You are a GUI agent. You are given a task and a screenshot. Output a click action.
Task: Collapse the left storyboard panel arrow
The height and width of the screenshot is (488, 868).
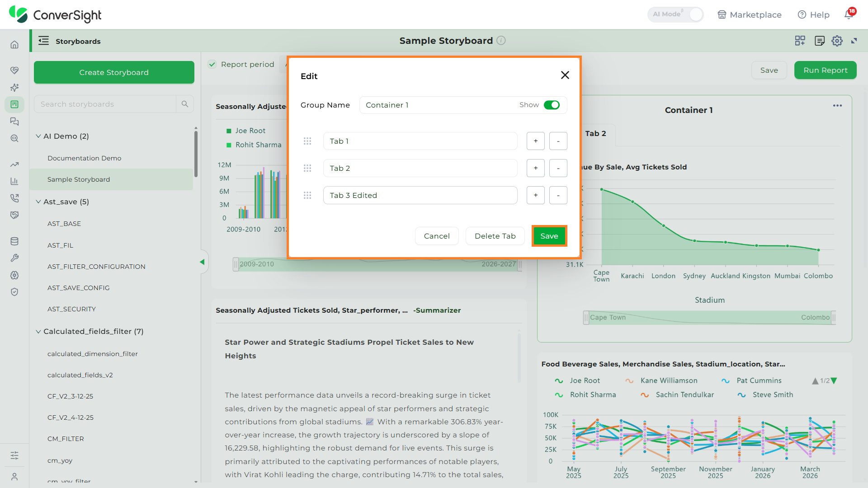202,262
